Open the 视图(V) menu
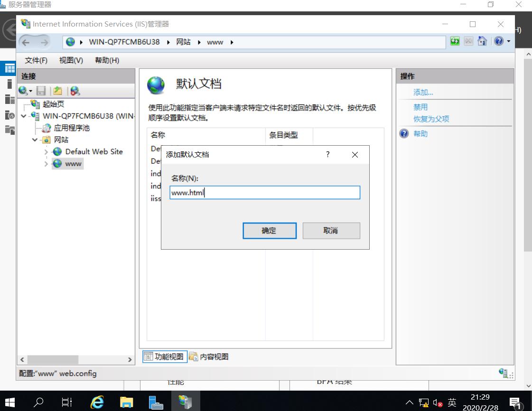Screen dimensions: 532x411 [x=70, y=60]
